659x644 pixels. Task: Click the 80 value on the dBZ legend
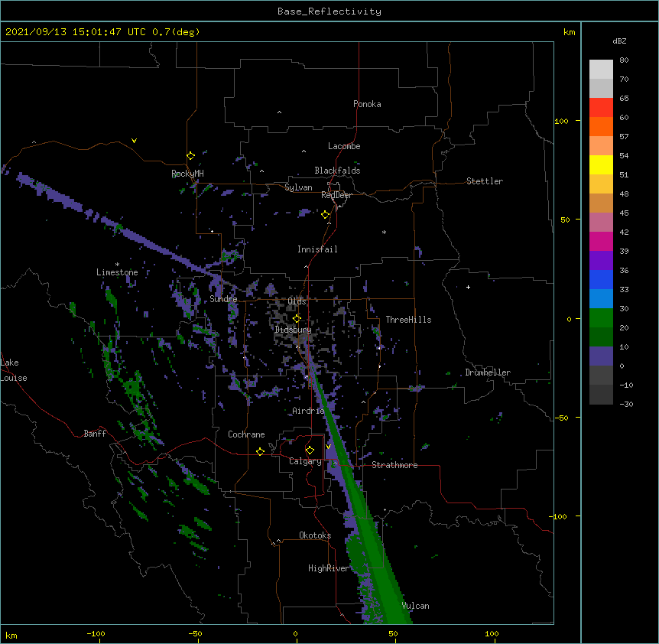tap(624, 60)
